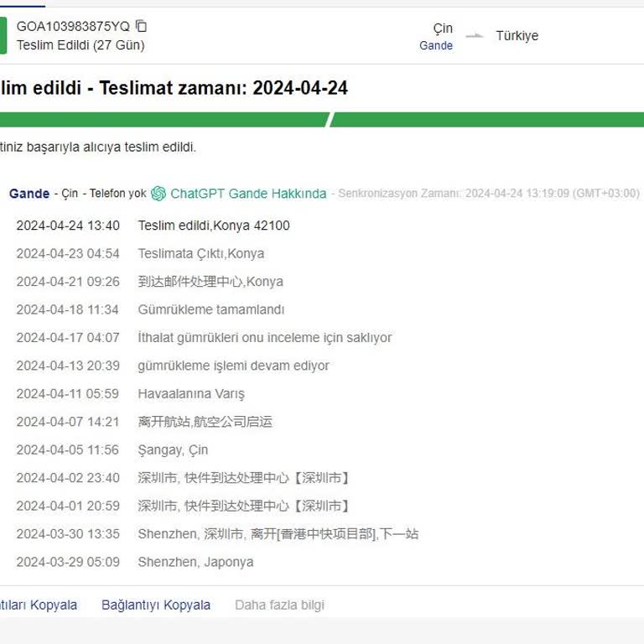The image size is (644, 644).
Task: Select the 2024-04-01 20:59 Shenzhen event text
Action: [x=243, y=506]
